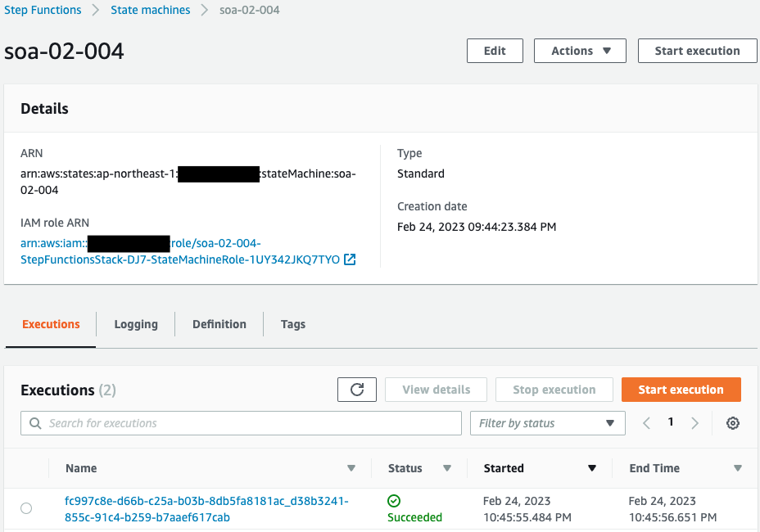
Task: Focus the Search for executions field
Action: (241, 423)
